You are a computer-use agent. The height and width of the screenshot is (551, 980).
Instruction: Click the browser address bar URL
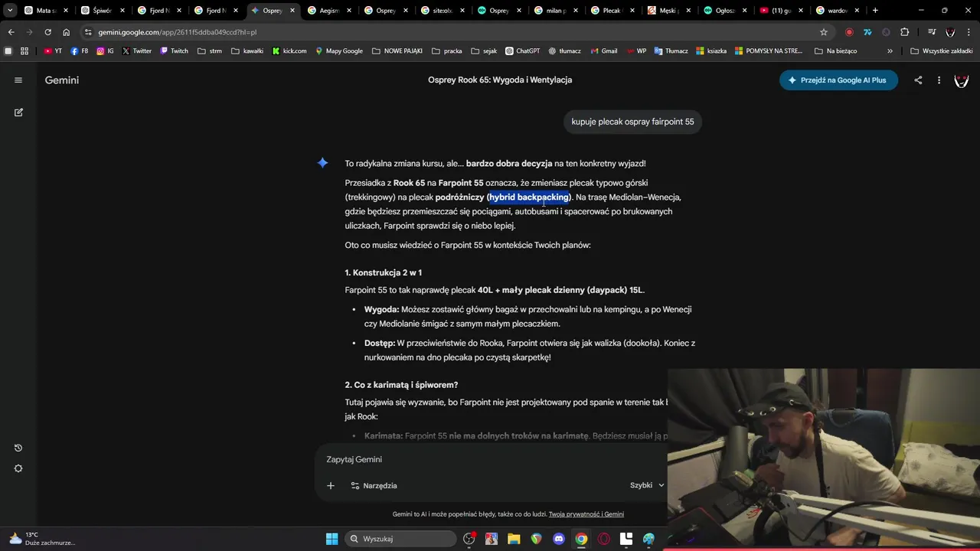click(177, 32)
